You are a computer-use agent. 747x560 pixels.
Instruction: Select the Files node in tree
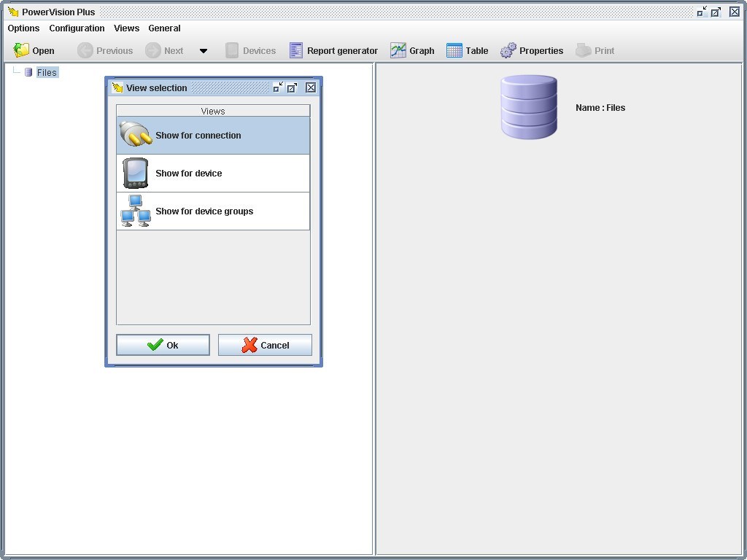coord(47,72)
